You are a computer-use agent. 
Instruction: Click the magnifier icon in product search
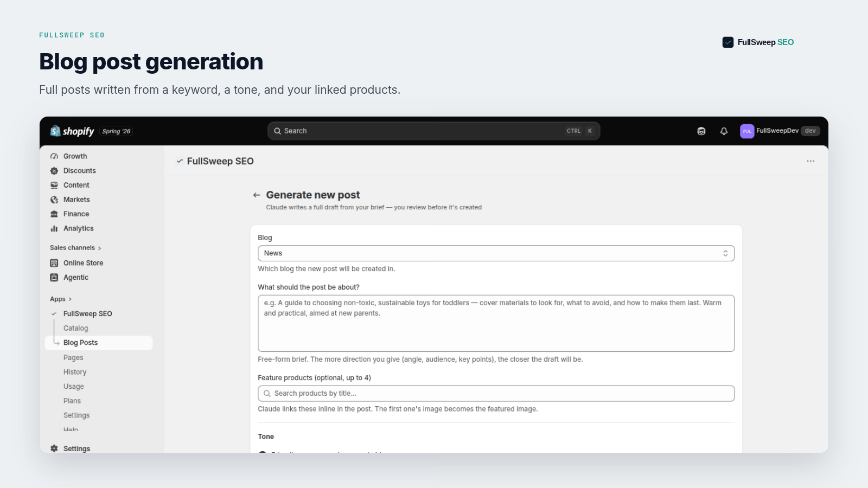click(x=267, y=394)
